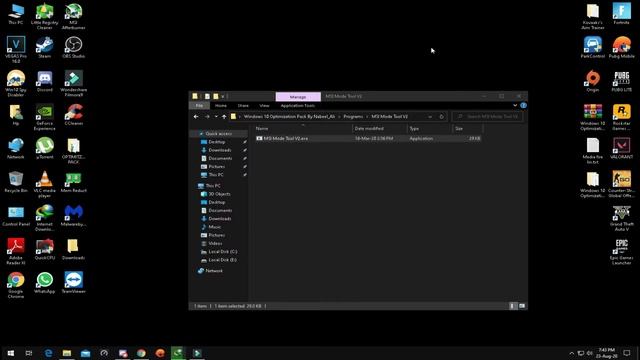Switch to the Home ribbon tab

[x=221, y=106]
